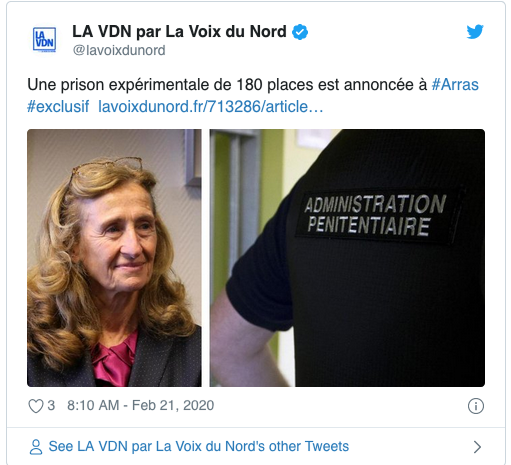Open the #Arras hashtag
511x465 pixels.
pyautogui.click(x=455, y=85)
